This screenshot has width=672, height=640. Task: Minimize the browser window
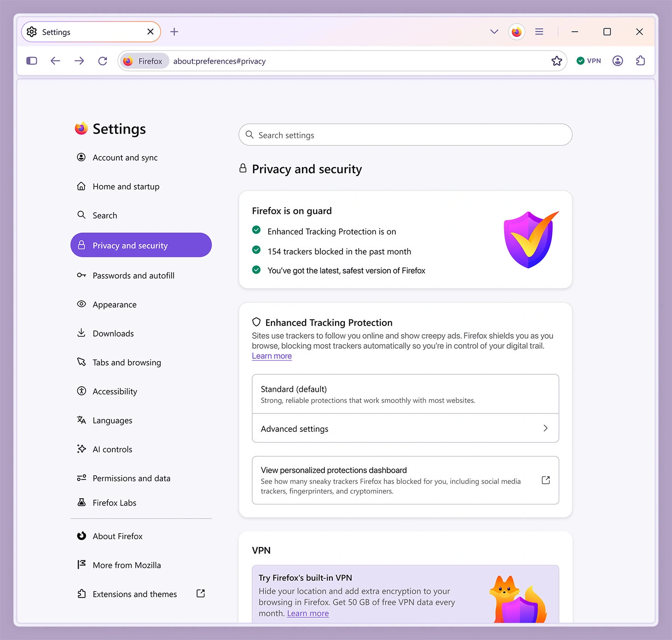[x=575, y=32]
